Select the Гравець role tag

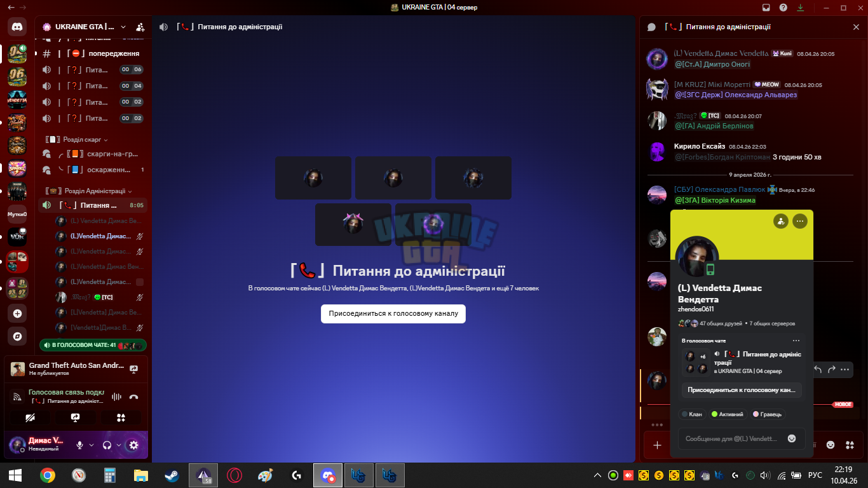(x=768, y=414)
